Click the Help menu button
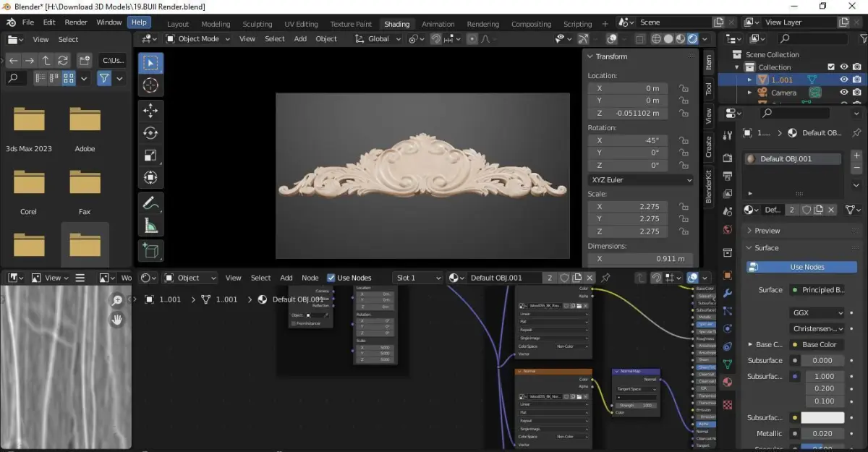The height and width of the screenshot is (452, 868). [138, 22]
